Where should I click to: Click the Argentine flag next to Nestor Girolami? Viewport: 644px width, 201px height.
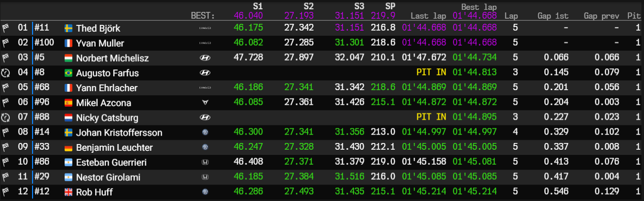pos(69,177)
